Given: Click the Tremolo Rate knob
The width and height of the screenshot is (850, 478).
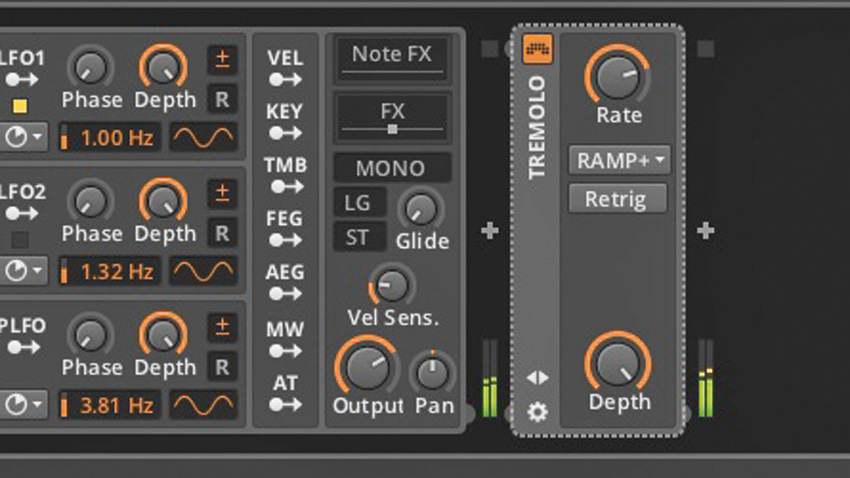Looking at the screenshot, I should [617, 76].
